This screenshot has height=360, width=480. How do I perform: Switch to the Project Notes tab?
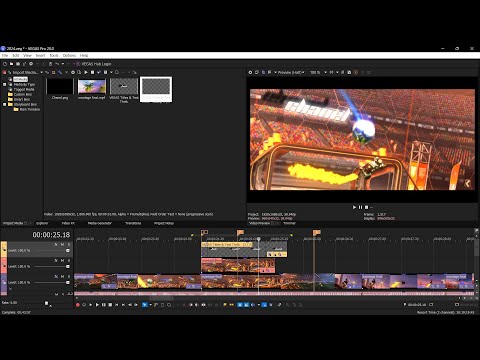tap(164, 223)
